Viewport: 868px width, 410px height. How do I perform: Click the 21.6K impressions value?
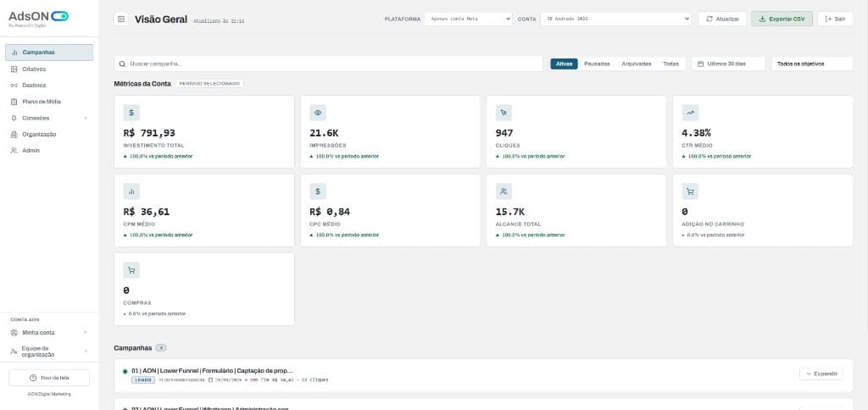pyautogui.click(x=324, y=133)
